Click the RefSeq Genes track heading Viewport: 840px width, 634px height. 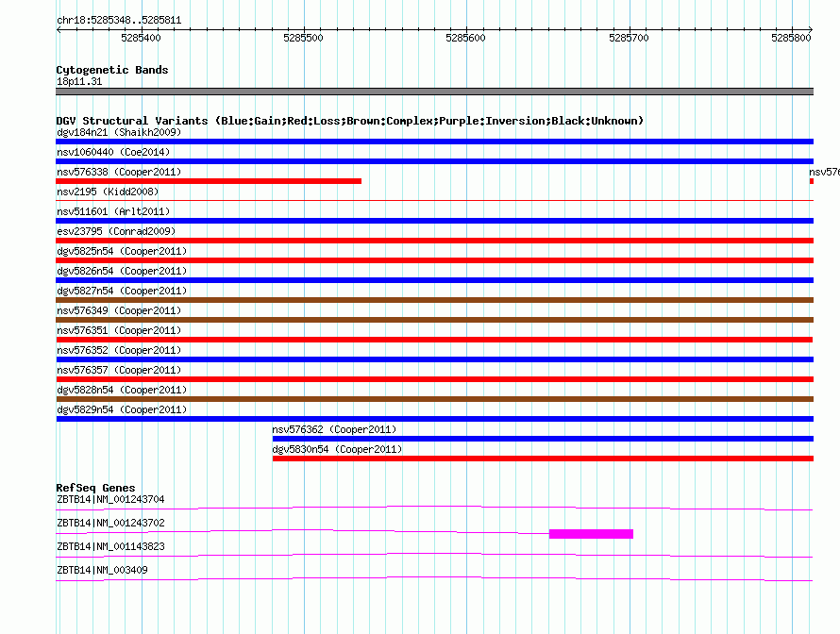click(95, 488)
